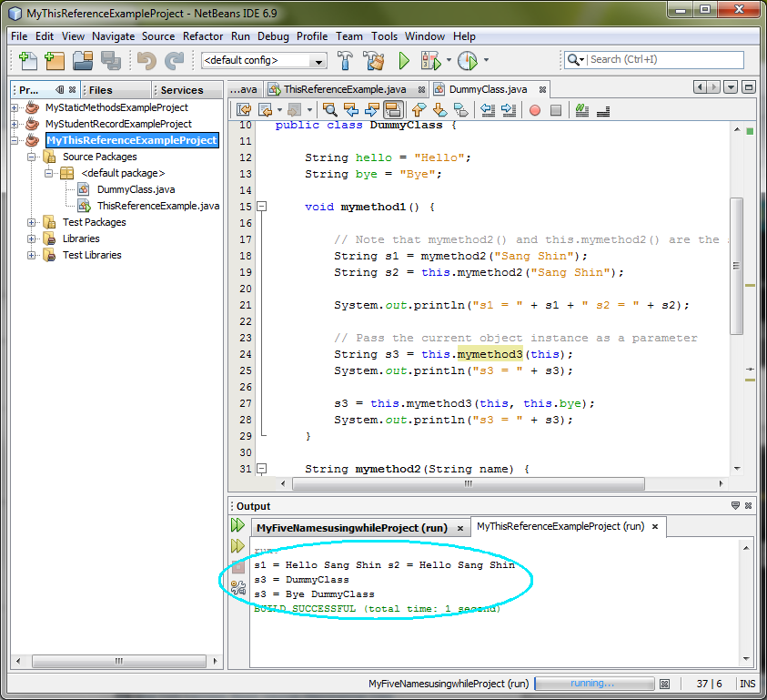
Task: Close the MyThisReferenceExampleProject (run) output tab
Action: pyautogui.click(x=655, y=526)
